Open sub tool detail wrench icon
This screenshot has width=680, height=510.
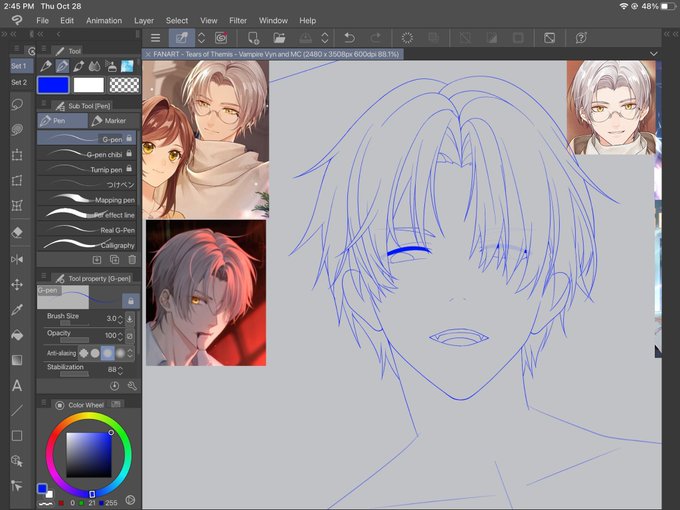[132, 386]
